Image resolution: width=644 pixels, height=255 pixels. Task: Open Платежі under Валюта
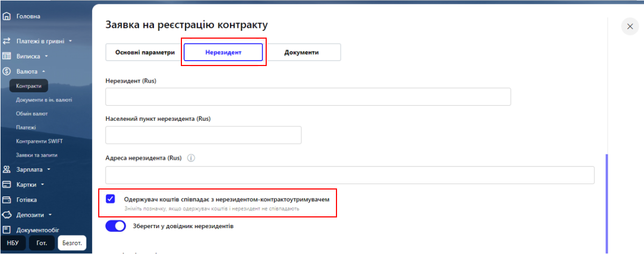tap(26, 128)
